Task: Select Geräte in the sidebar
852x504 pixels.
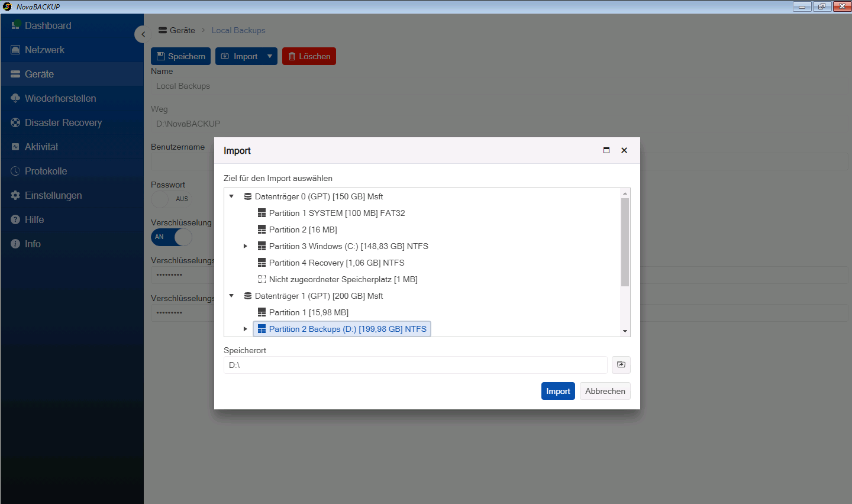Action: pyautogui.click(x=72, y=74)
